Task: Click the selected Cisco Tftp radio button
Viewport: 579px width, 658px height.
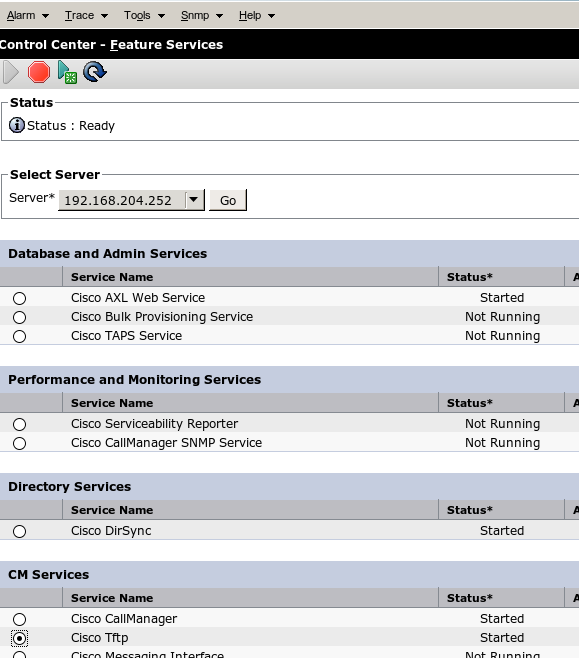Action: pos(19,638)
